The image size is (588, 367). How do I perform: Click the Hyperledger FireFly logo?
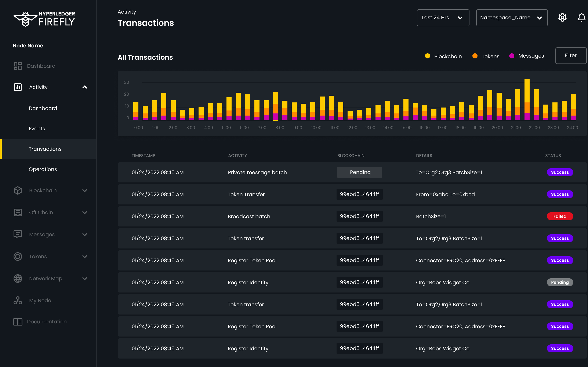[x=44, y=19]
